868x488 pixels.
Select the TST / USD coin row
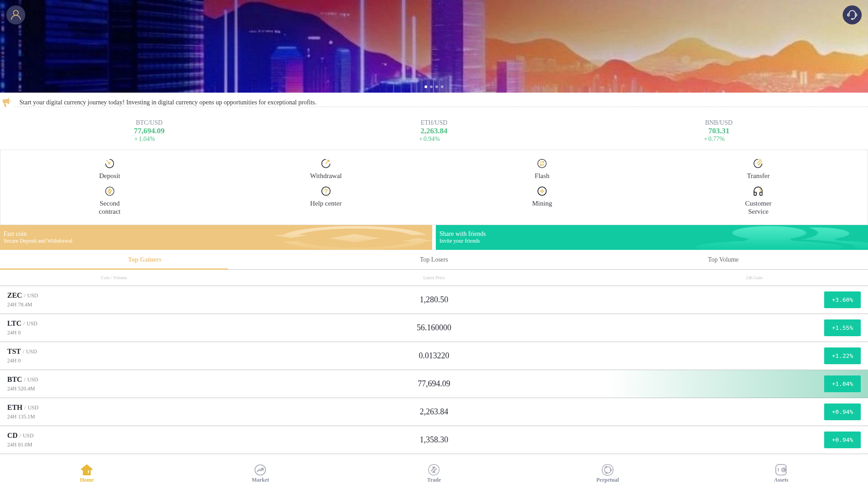(434, 356)
